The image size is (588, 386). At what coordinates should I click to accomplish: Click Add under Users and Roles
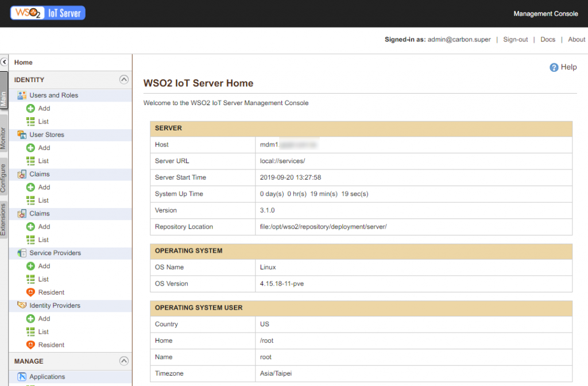click(x=44, y=109)
